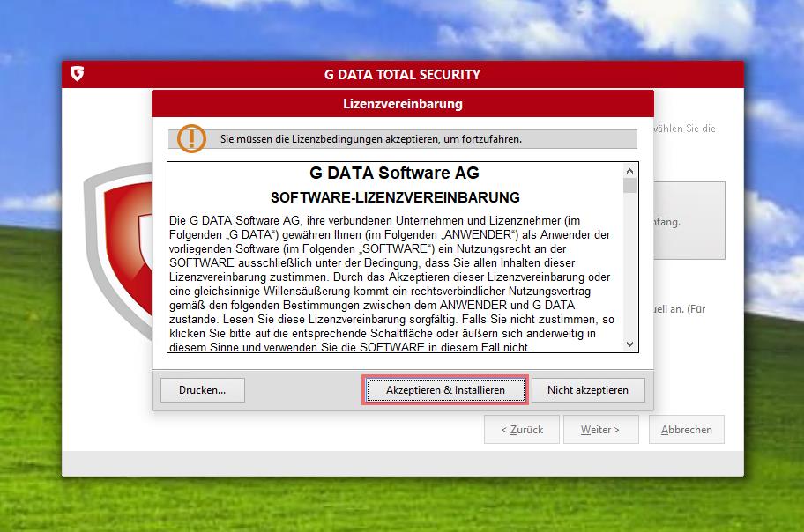The height and width of the screenshot is (532, 804).
Task: Click 'G DATA TOTAL SECURITY' window title
Action: [x=403, y=74]
